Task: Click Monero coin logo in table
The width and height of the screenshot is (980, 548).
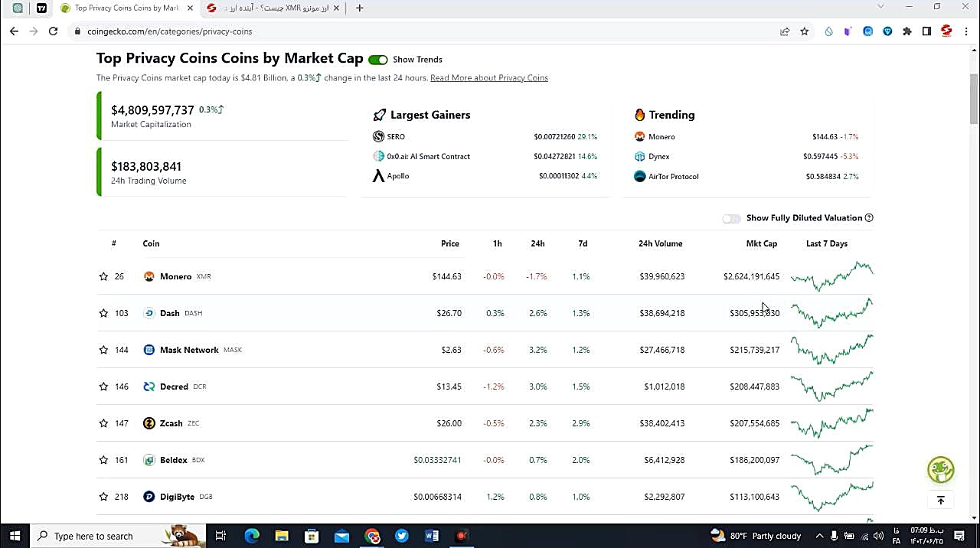Action: [x=149, y=276]
